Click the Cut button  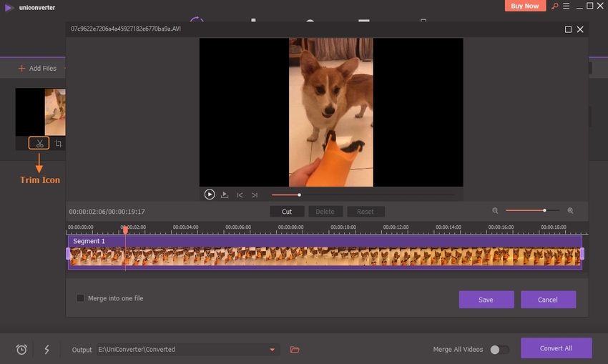287,212
